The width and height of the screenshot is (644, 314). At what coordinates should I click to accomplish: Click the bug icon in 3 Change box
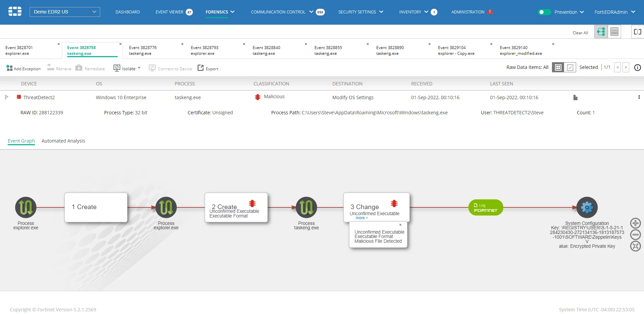[x=394, y=203]
